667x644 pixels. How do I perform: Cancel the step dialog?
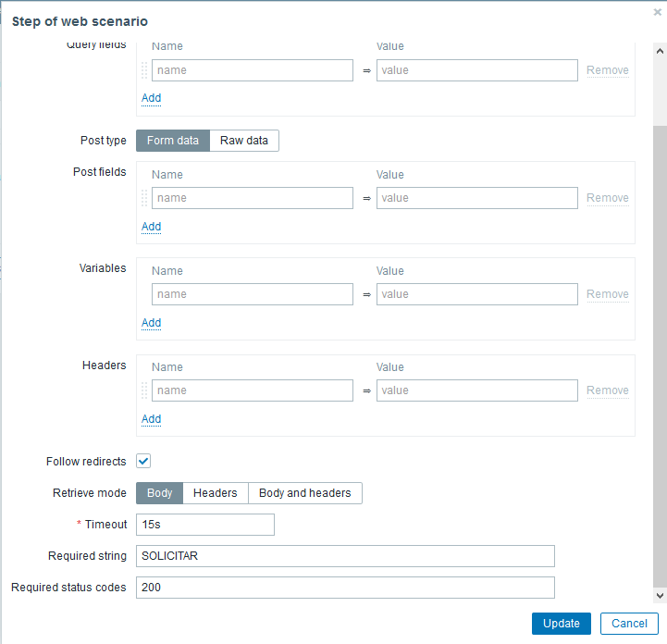tap(629, 624)
